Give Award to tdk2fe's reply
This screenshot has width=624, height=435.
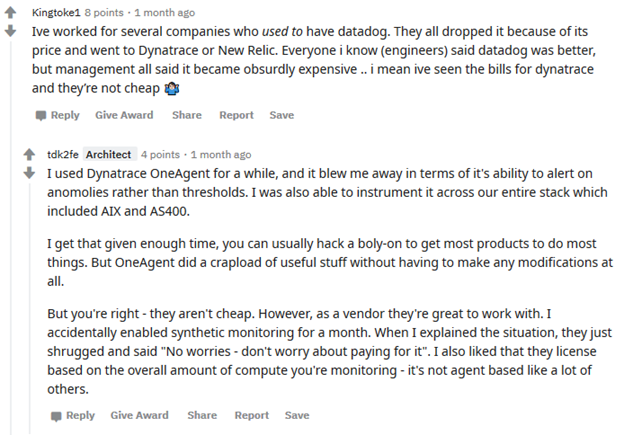pyautogui.click(x=139, y=415)
